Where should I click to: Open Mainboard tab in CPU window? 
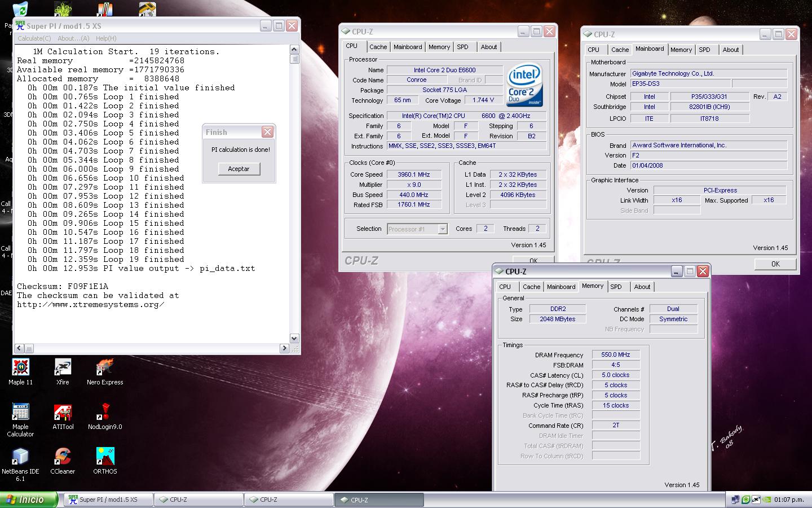tap(408, 47)
